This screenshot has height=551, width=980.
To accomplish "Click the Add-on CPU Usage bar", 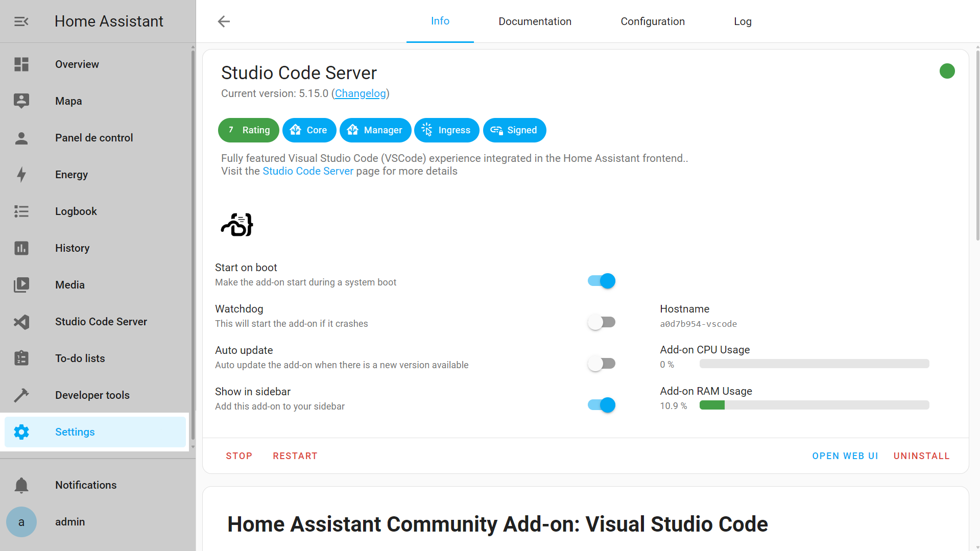I will pyautogui.click(x=814, y=364).
